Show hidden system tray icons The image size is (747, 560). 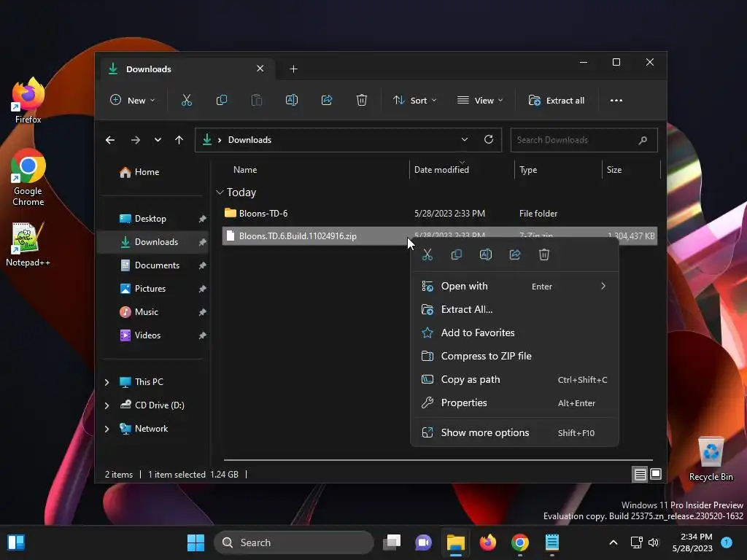coord(614,542)
